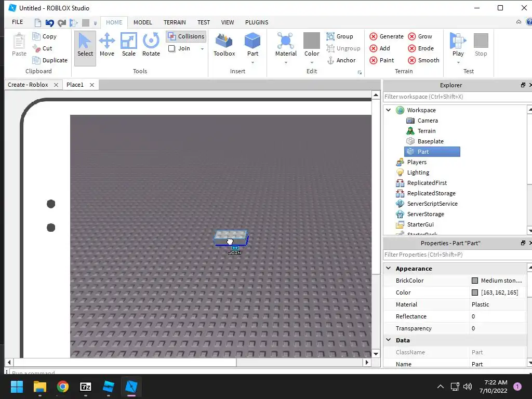
Task: Click the Stop test button
Action: (x=481, y=45)
